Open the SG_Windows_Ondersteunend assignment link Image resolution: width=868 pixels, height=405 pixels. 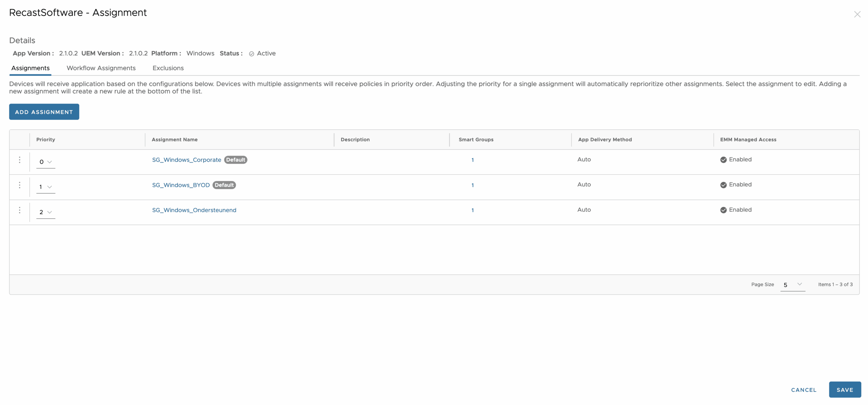tap(194, 210)
